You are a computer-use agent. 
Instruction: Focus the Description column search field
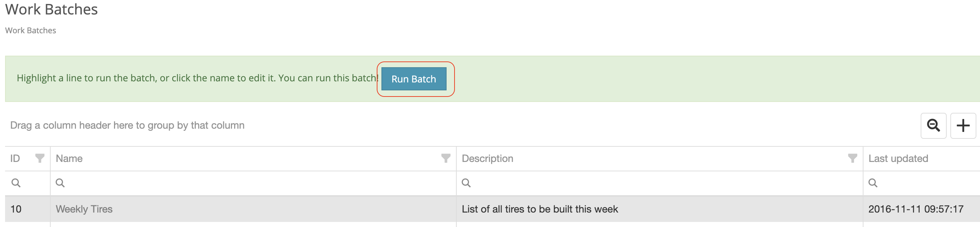click(x=660, y=183)
